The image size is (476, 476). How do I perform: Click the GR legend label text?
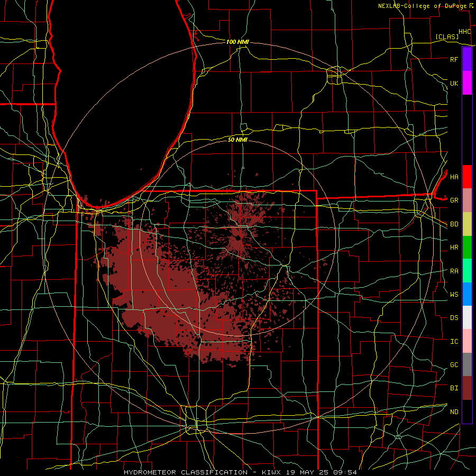pyautogui.click(x=454, y=200)
